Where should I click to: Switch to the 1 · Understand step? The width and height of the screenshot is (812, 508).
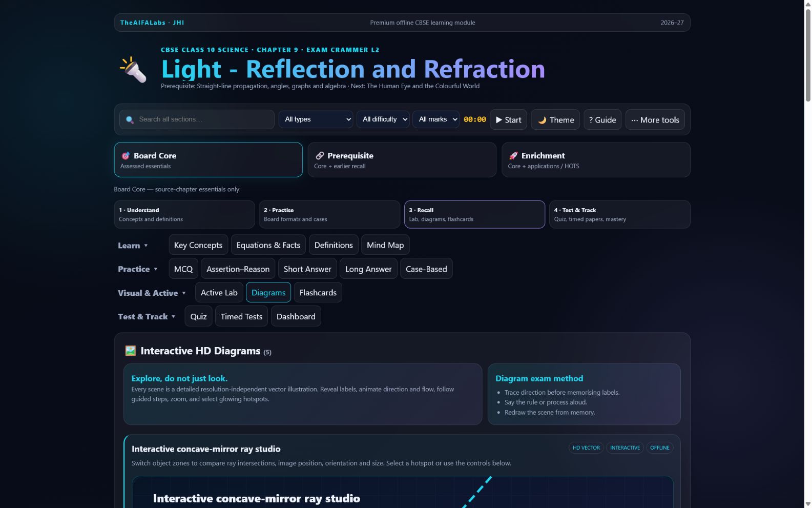tap(184, 214)
